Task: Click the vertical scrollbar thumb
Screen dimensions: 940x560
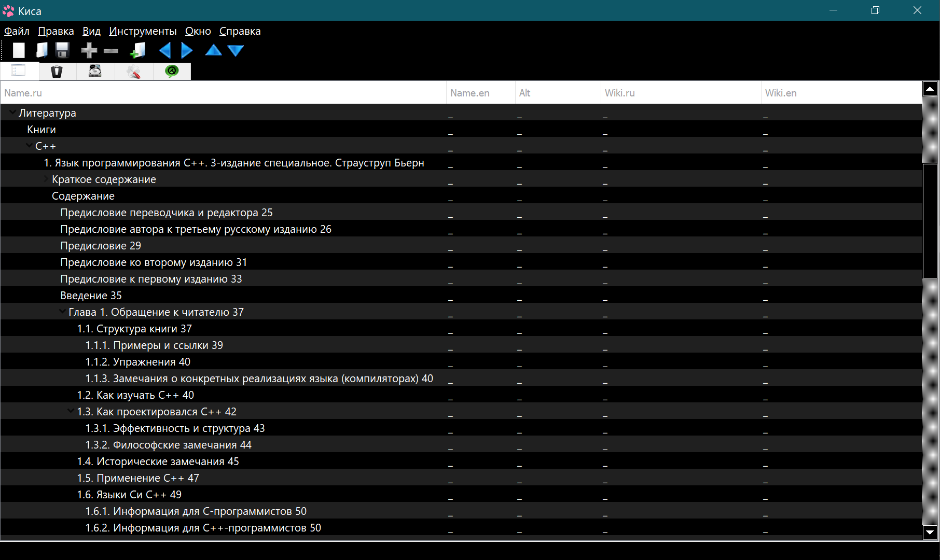Action: click(930, 221)
